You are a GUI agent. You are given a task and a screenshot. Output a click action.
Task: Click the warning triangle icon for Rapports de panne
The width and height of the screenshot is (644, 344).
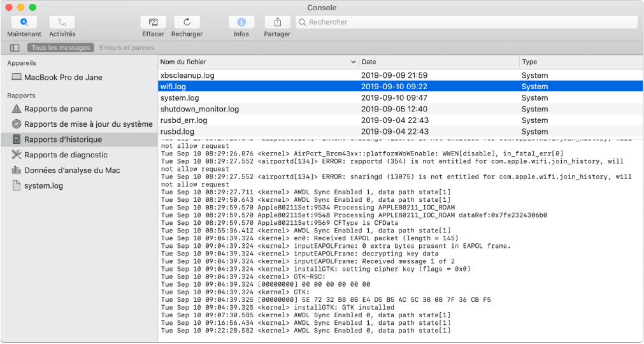[x=17, y=109]
